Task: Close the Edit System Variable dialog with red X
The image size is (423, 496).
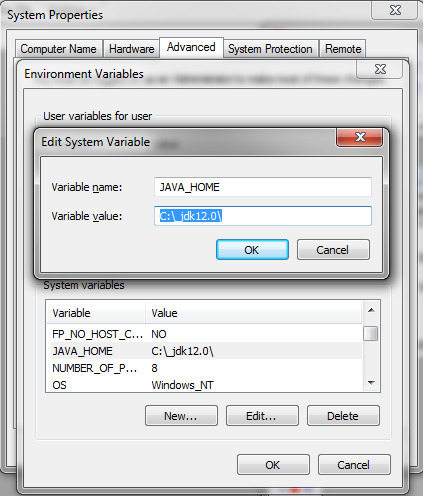Action: pos(359,138)
